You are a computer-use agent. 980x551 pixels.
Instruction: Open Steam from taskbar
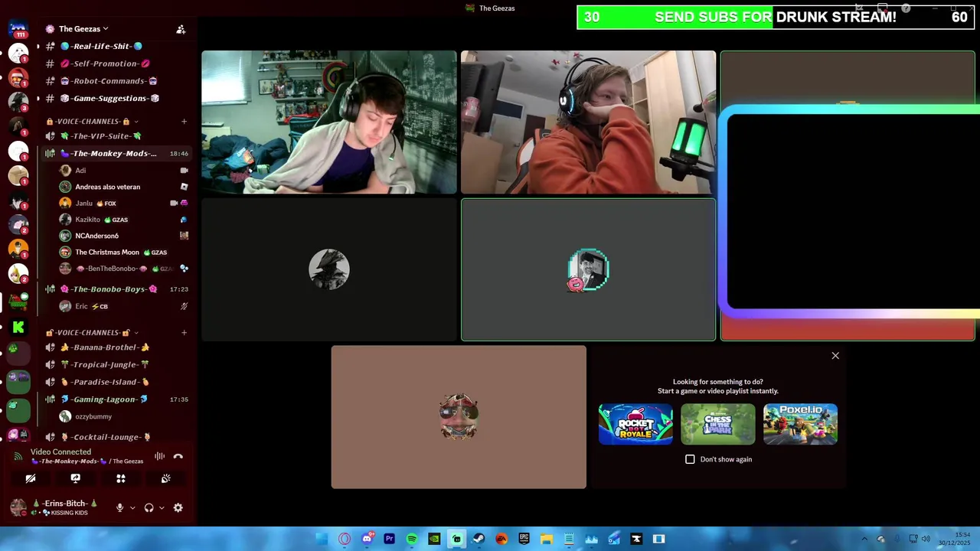pos(479,539)
